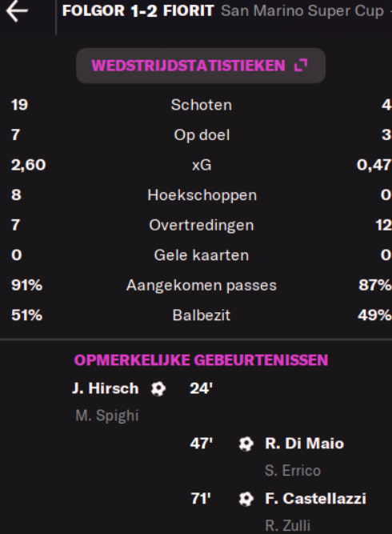Click goal ball icon beside R. Di Maio
Viewport: 392px width, 534px height.
tap(246, 444)
